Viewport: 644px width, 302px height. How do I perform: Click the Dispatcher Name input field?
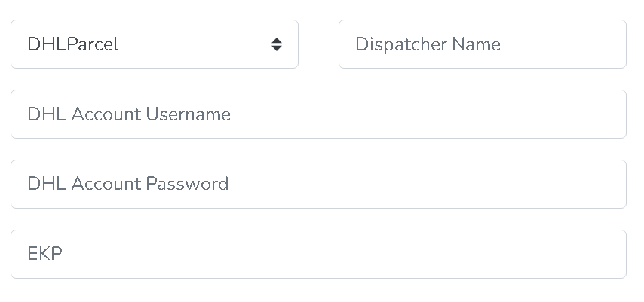click(482, 44)
